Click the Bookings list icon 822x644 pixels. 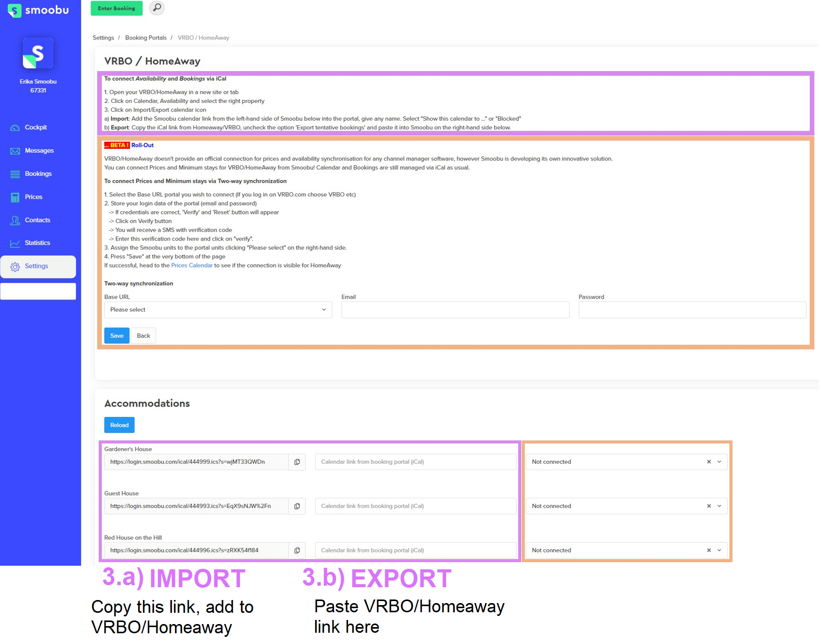(15, 174)
